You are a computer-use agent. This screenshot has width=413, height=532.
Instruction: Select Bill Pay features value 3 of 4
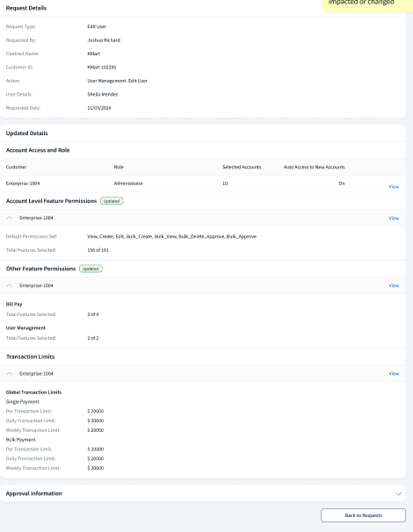93,314
